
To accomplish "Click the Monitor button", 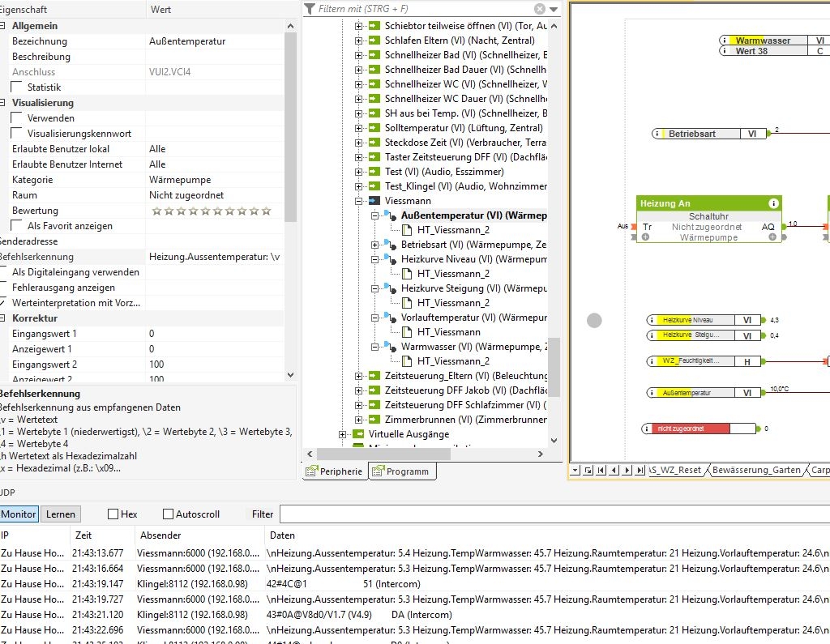I will pyautogui.click(x=19, y=514).
